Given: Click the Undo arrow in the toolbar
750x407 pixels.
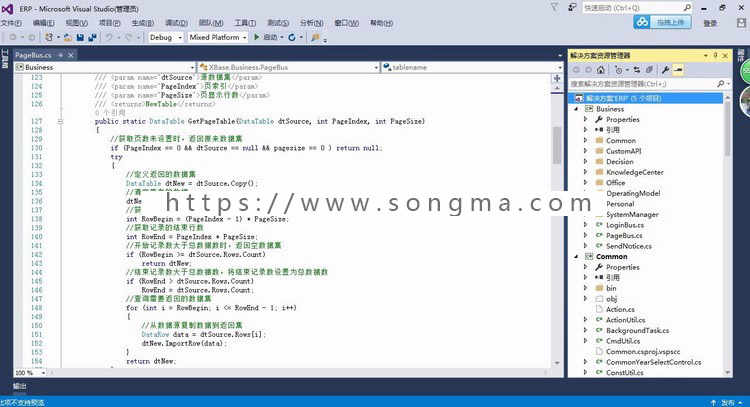Looking at the screenshot, I should coord(109,37).
